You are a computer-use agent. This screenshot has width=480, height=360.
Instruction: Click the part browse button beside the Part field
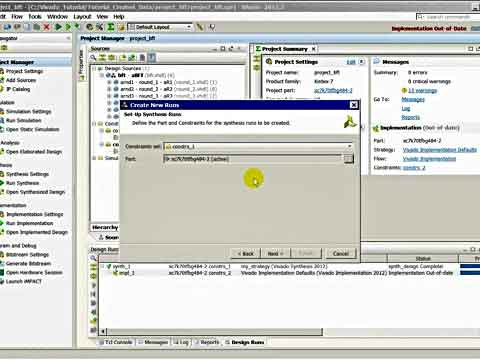click(348, 159)
